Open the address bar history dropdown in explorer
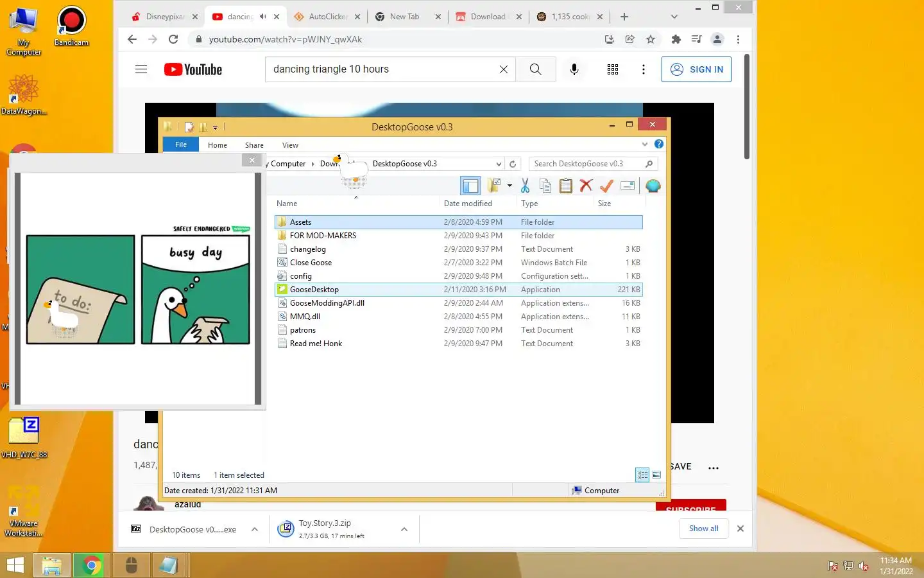This screenshot has width=924, height=578. (499, 164)
